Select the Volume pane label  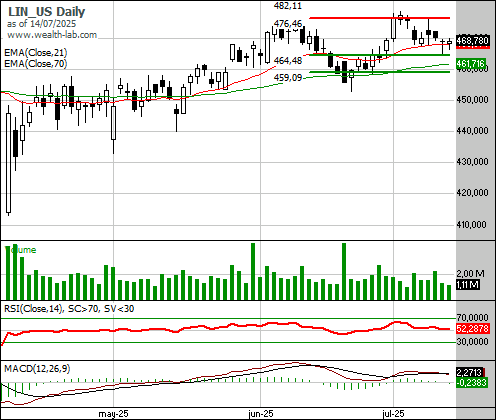(20, 250)
